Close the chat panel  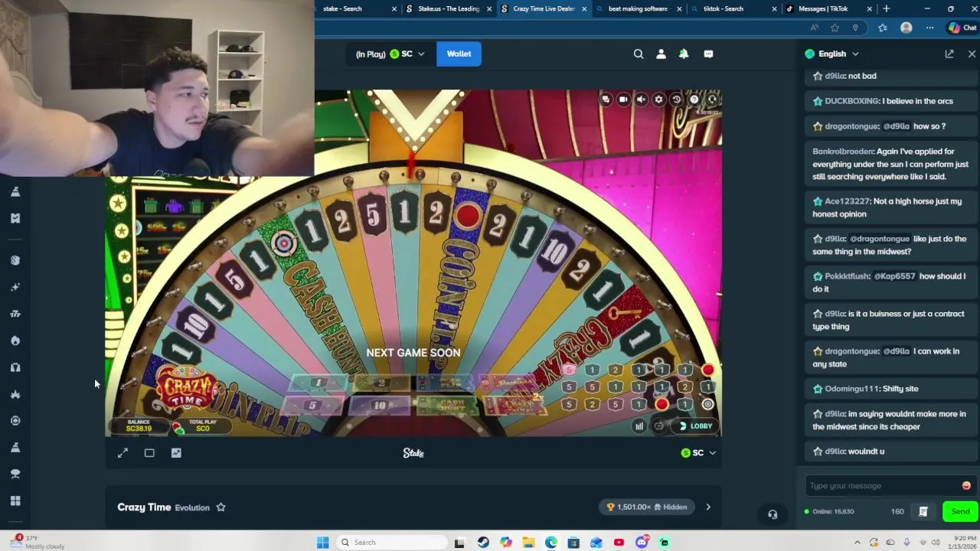[972, 54]
